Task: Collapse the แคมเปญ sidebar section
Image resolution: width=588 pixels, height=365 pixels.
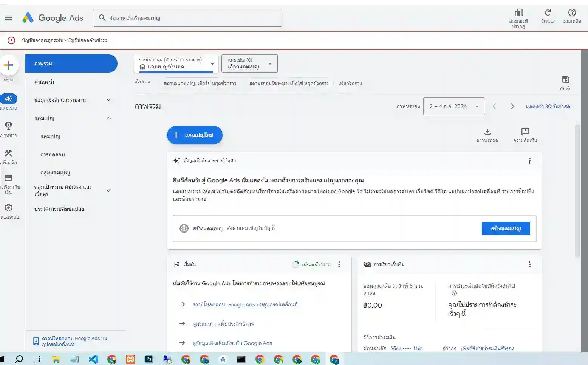Action: tap(108, 118)
